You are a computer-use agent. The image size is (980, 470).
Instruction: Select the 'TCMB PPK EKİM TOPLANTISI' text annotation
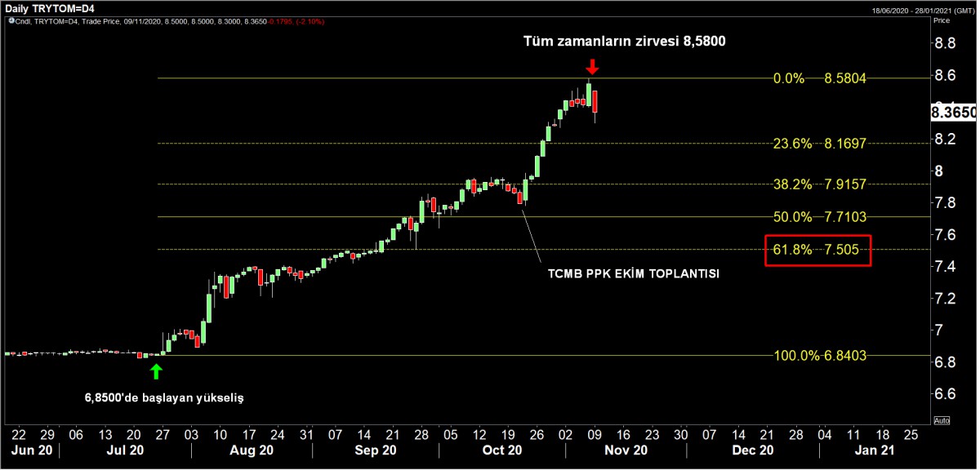click(633, 274)
